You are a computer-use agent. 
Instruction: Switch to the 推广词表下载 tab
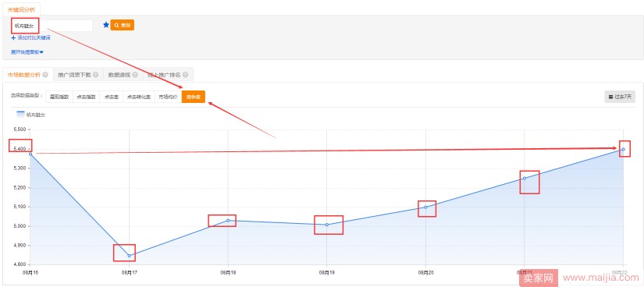(x=74, y=75)
